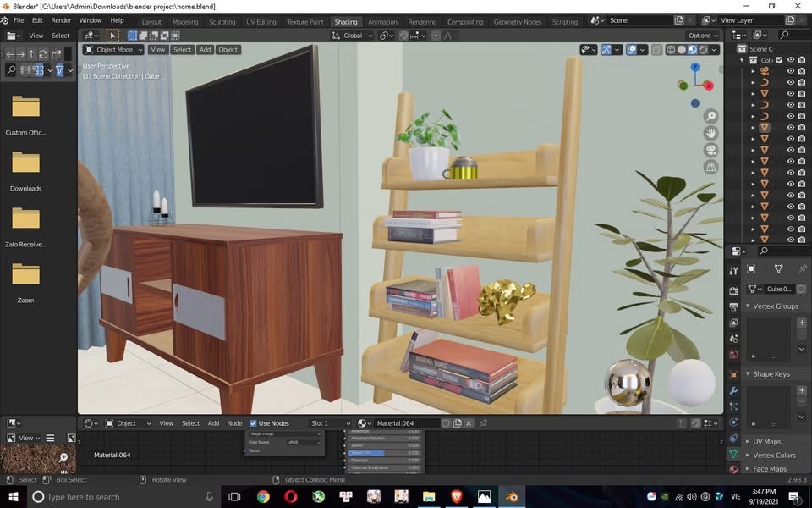Open the Global transform orientation dropdown
This screenshot has width=812, height=508.
(x=351, y=36)
